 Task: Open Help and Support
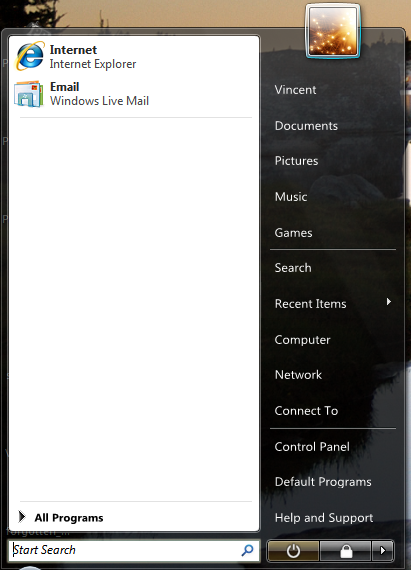(x=324, y=518)
